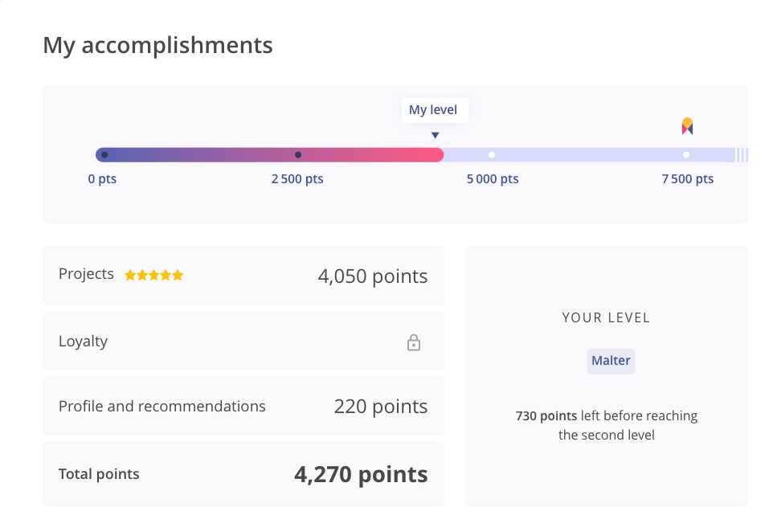Select the Malter level badge
This screenshot has height=532, width=773.
(x=611, y=361)
